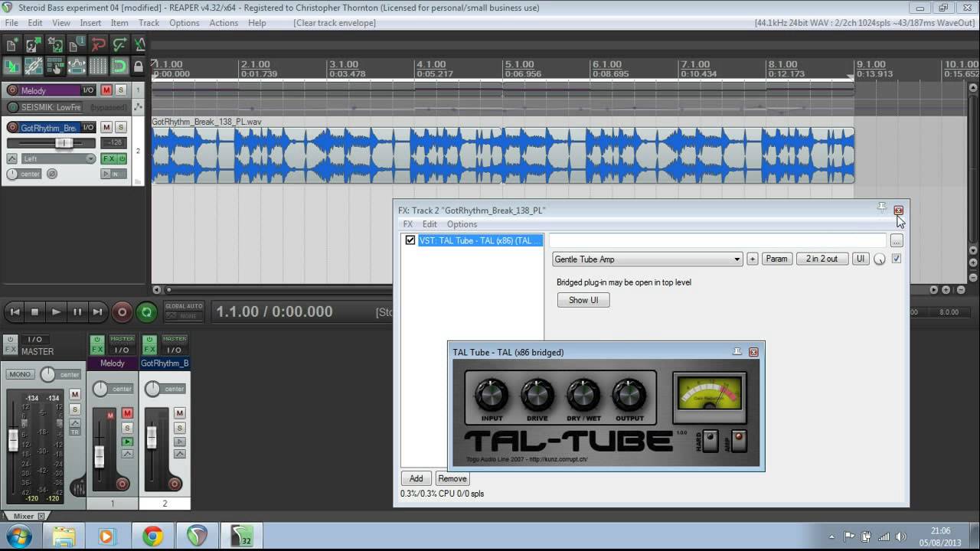Screen dimensions: 980x551
Task: Arm the GotRhythm_Break track for recording
Action: tap(12, 128)
